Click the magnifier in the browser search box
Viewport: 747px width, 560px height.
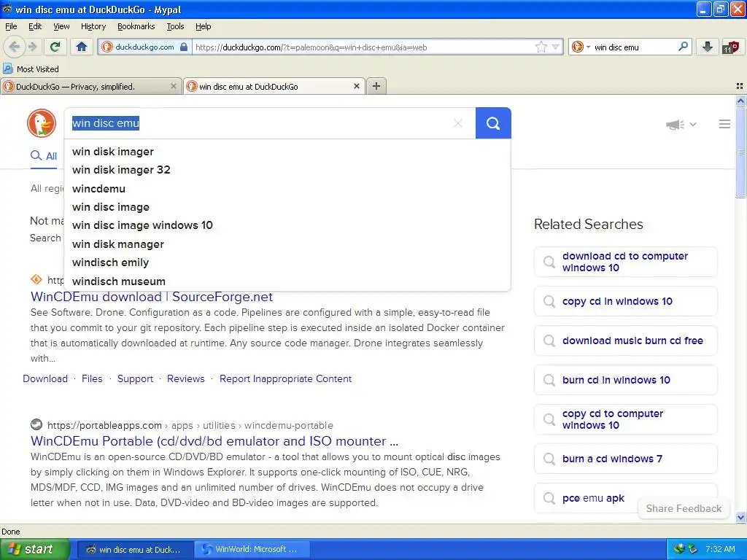click(x=683, y=47)
